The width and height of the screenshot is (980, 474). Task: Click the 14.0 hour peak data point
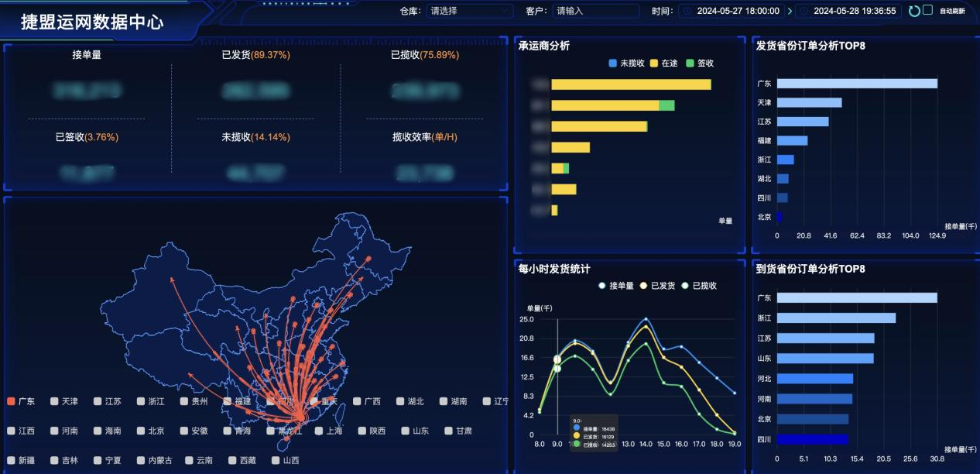[x=646, y=319]
